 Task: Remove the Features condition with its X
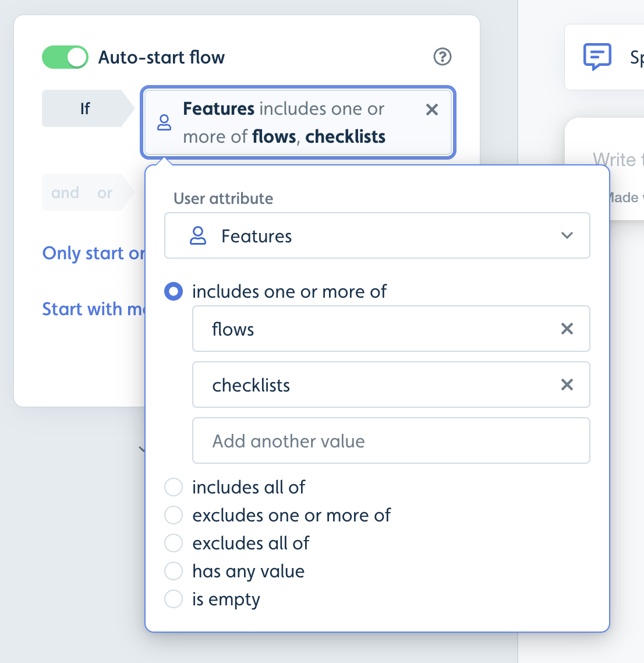tap(432, 110)
